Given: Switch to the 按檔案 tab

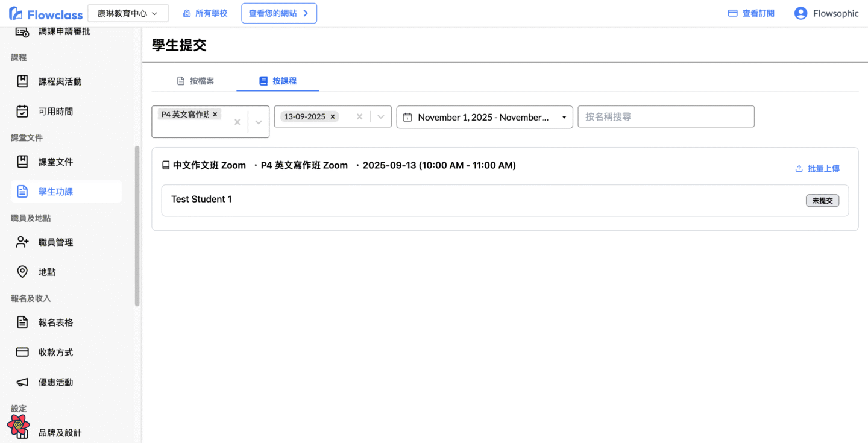Looking at the screenshot, I should click(x=195, y=81).
